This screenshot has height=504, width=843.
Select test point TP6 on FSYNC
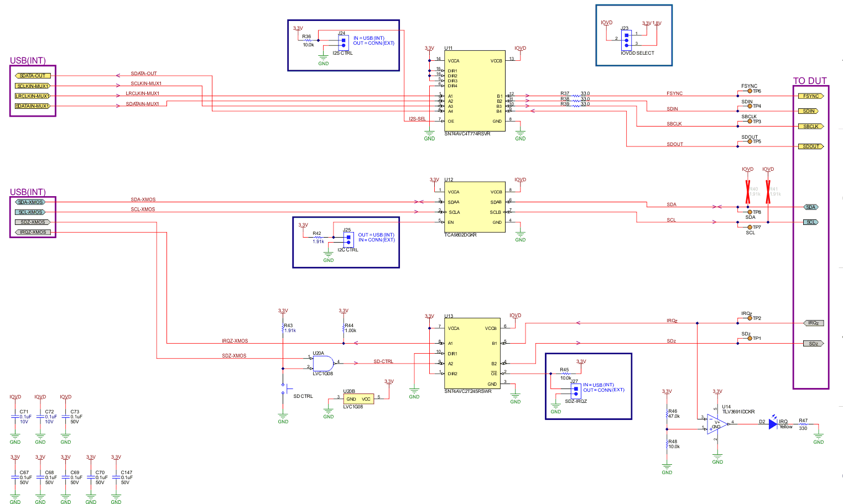click(x=750, y=91)
